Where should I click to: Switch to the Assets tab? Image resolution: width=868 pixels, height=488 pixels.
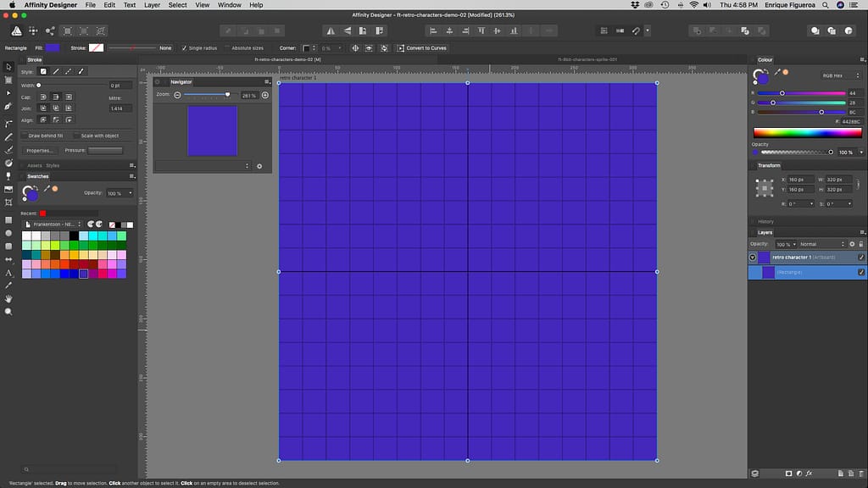click(x=34, y=165)
